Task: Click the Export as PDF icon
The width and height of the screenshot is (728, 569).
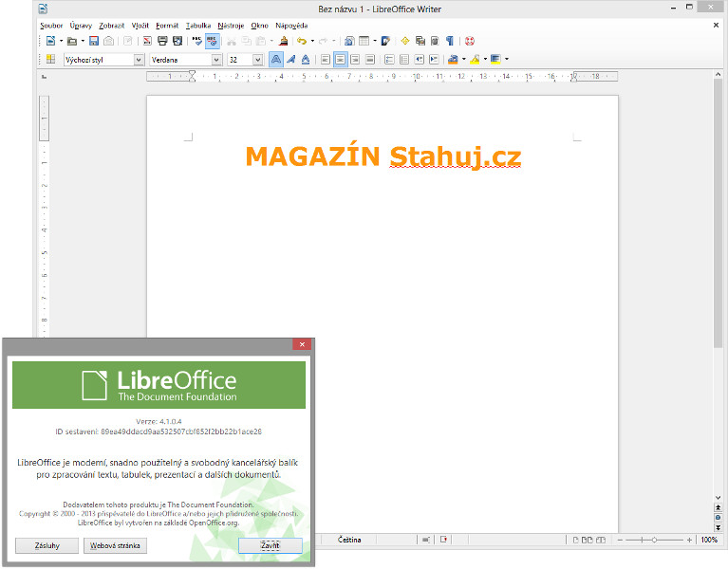Action: pos(147,42)
